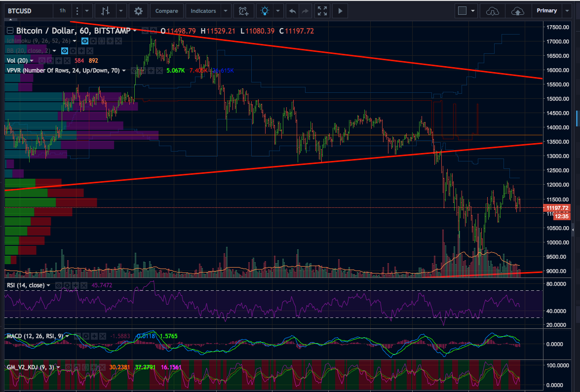Open RSI settings gear icon

pyautogui.click(x=67, y=285)
